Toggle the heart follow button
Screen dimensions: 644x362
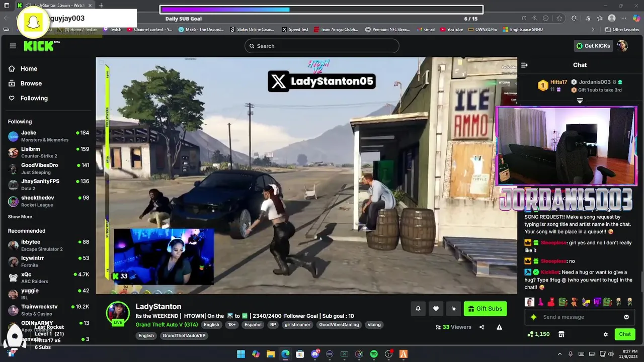pos(436,309)
